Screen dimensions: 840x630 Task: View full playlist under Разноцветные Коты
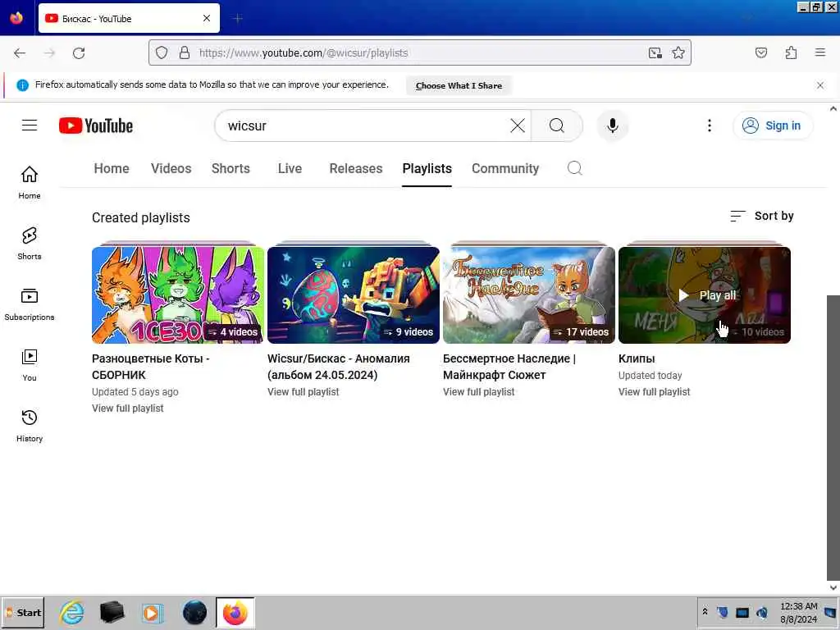(x=127, y=409)
